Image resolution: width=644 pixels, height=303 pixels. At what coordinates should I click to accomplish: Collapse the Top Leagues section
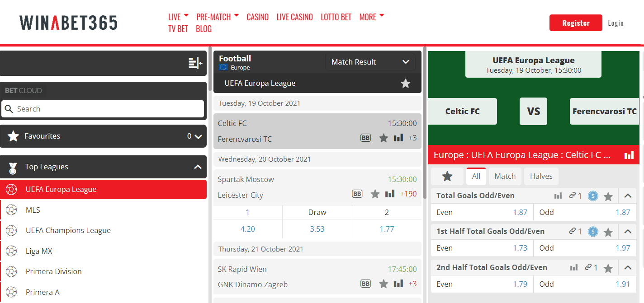point(198,167)
